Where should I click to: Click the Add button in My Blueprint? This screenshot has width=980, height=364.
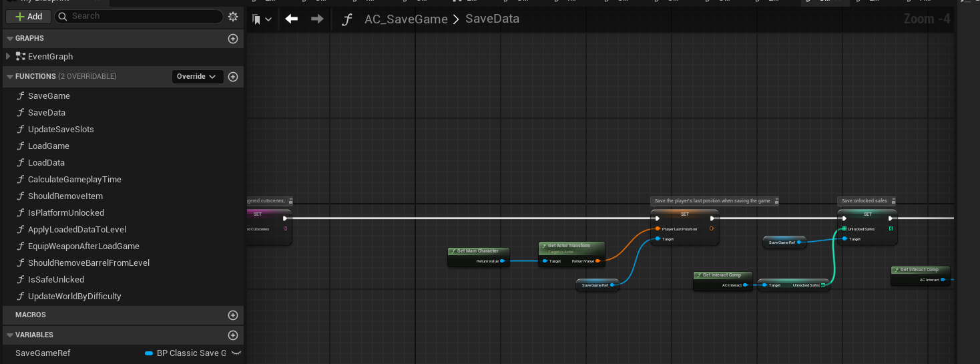pyautogui.click(x=29, y=17)
